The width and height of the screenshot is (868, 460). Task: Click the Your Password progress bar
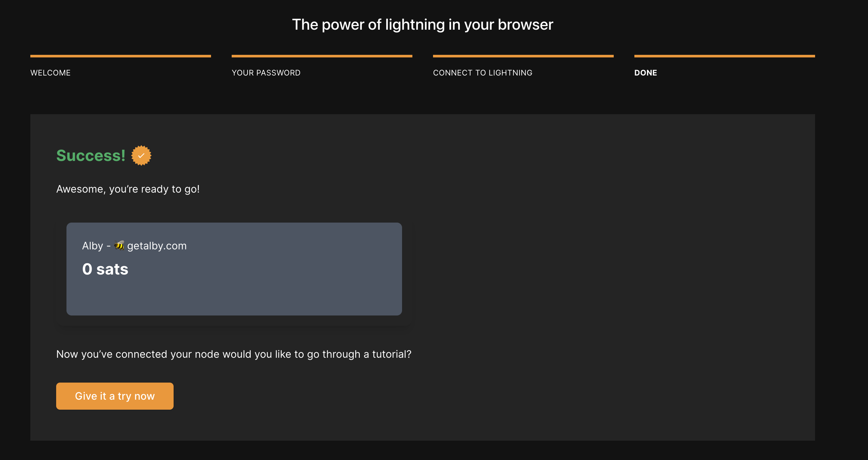(322, 55)
